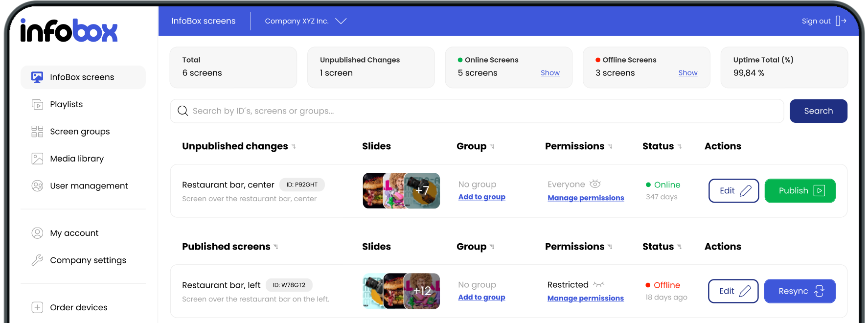This screenshot has width=868, height=323.
Task: Resync Restaurant bar, left screen
Action: [800, 291]
